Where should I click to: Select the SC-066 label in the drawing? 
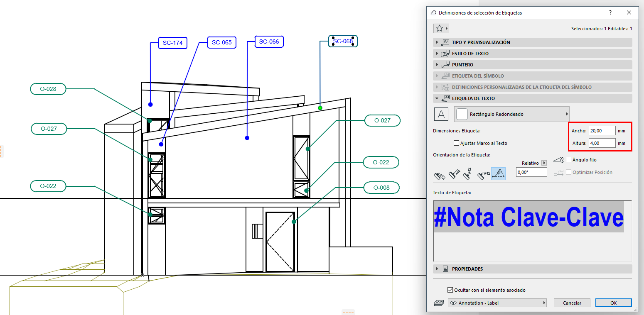(269, 42)
